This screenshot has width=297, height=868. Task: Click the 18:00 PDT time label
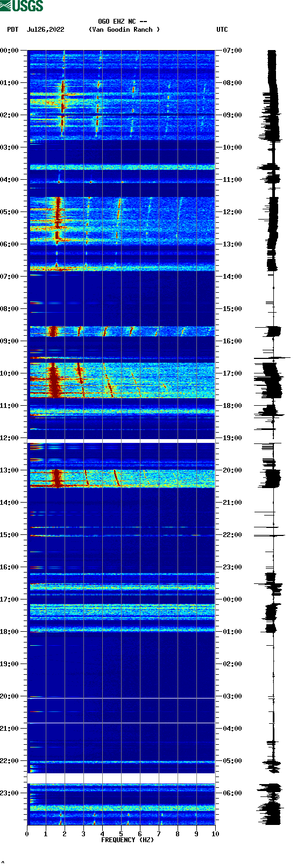[10, 632]
